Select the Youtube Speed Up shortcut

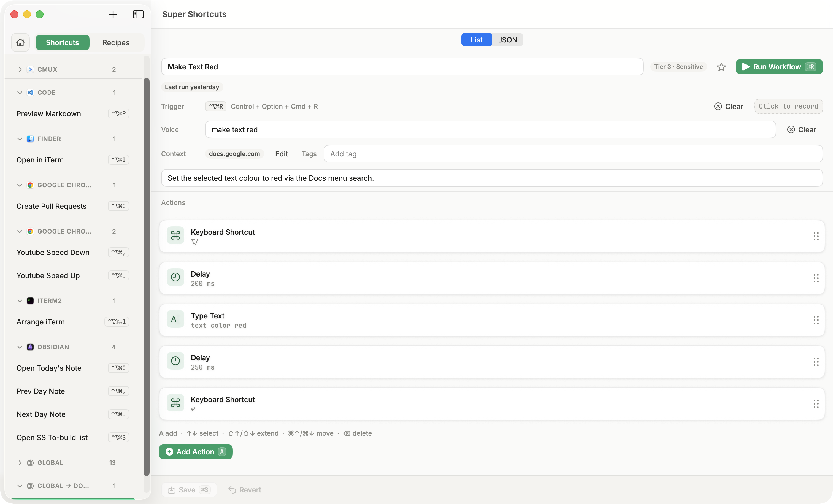click(73, 275)
